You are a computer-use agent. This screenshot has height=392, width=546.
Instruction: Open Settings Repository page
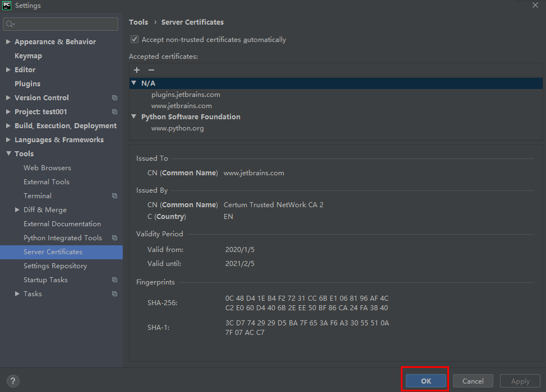coord(55,266)
